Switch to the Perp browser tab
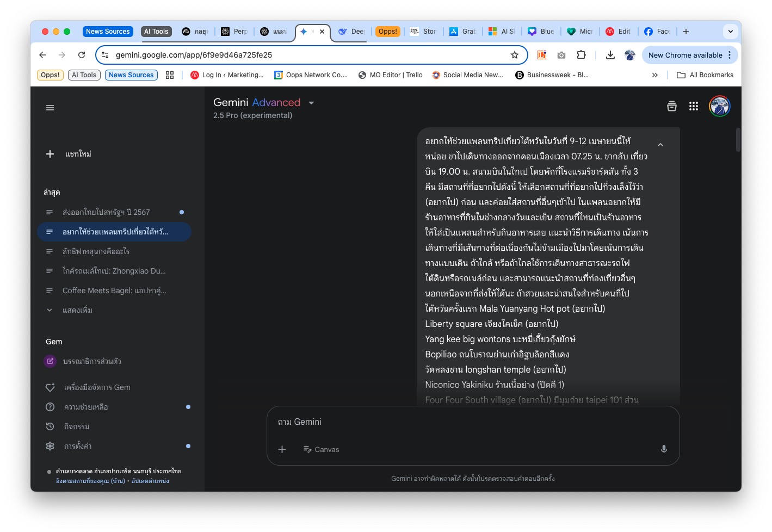772x532 pixels. [234, 32]
